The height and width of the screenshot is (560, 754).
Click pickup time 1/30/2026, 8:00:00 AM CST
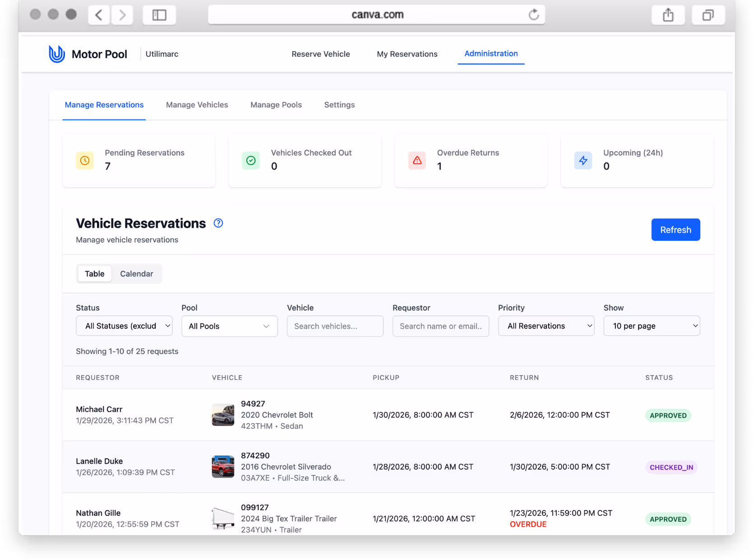[x=423, y=415]
